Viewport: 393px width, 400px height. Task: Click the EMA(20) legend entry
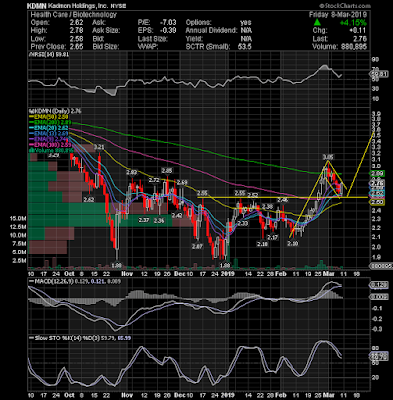[49, 128]
